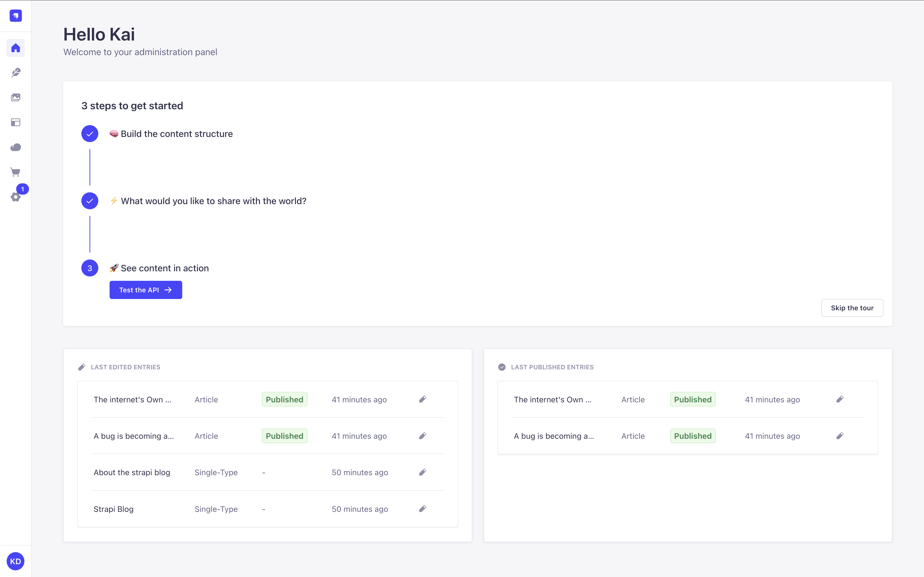Edit 'About the strapi blog' using its pencil icon
924x577 pixels.
click(423, 472)
